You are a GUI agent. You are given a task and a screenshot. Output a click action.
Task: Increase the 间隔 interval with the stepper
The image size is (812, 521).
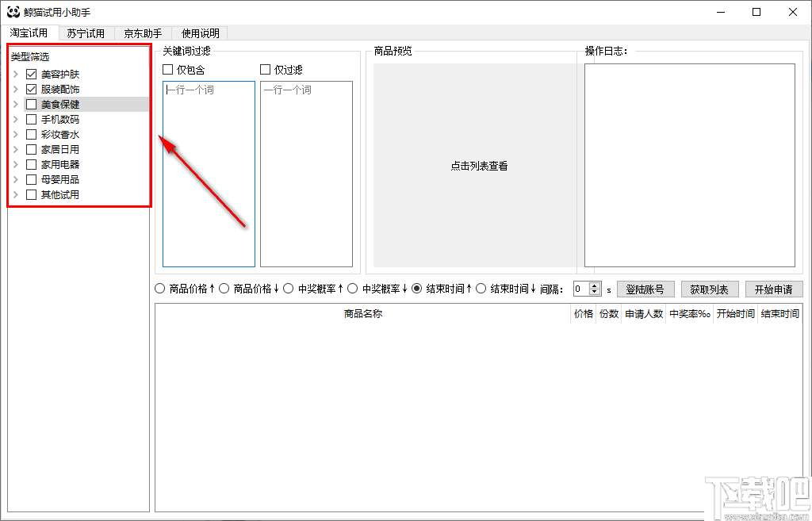[594, 285]
